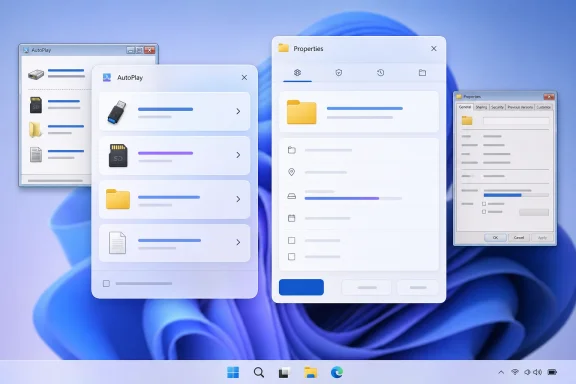Expand the folder row chevron in AutoPlay
The width and height of the screenshot is (576, 384).
pyautogui.click(x=238, y=199)
